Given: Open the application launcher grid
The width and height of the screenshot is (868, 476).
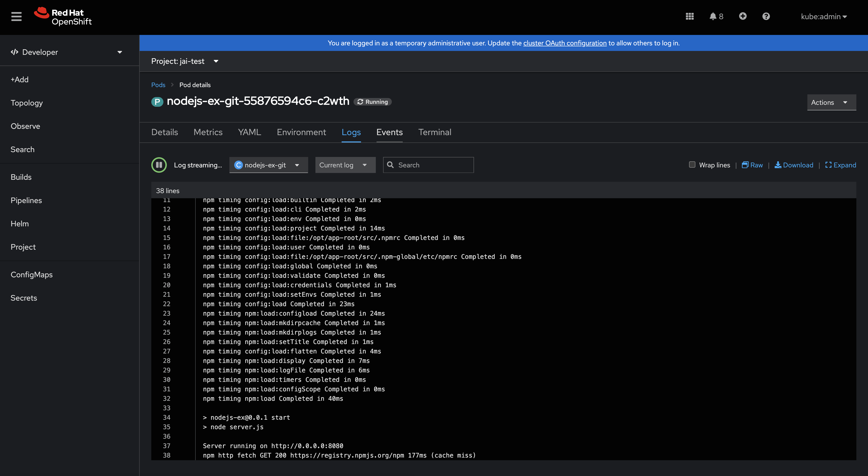Looking at the screenshot, I should pyautogui.click(x=689, y=16).
